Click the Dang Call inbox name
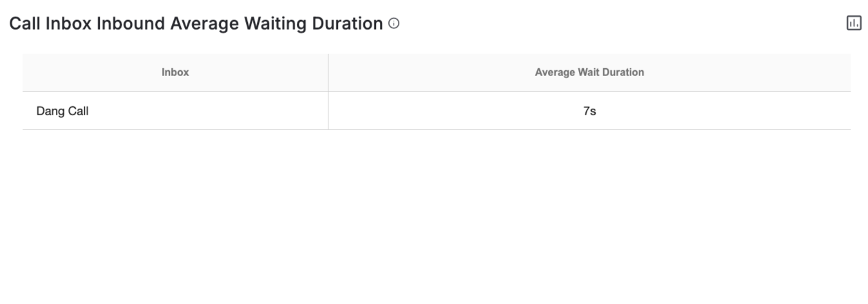This screenshot has width=868, height=304. (62, 111)
